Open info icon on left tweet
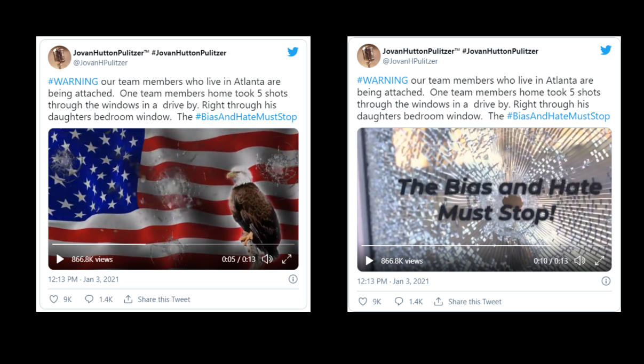644x364 pixels. pos(293,279)
